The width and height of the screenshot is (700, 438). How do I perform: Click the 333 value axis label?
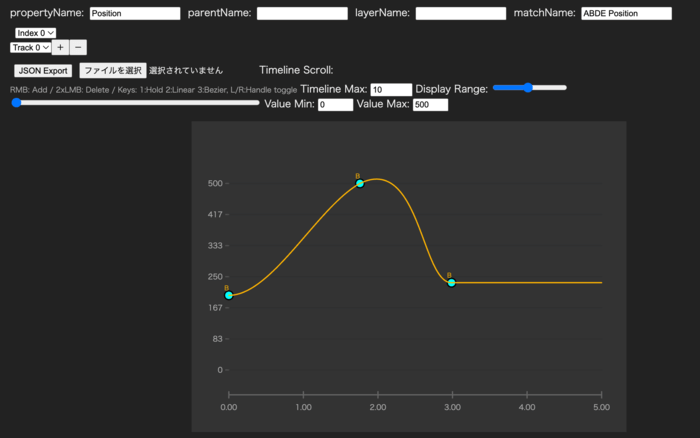coord(215,246)
